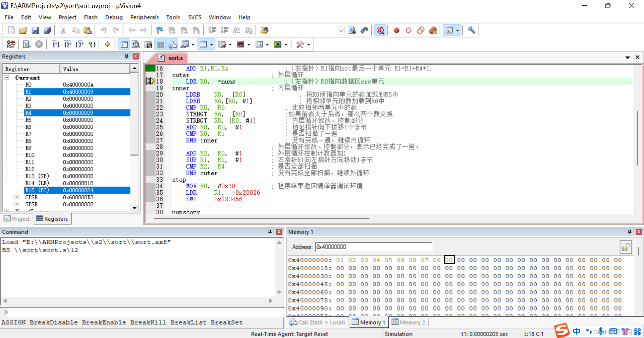The width and height of the screenshot is (644, 338).
Task: Toggle the Disassembly Window button
Action: point(136,44)
